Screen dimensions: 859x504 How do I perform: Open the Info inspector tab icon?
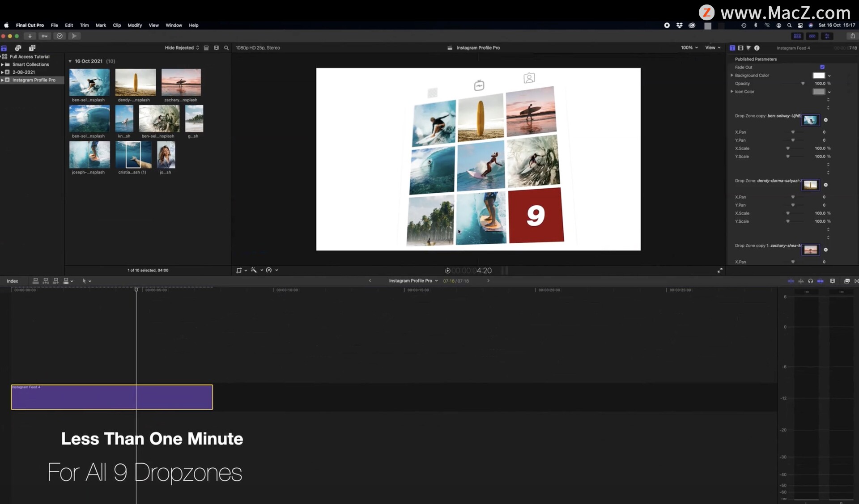(x=757, y=48)
